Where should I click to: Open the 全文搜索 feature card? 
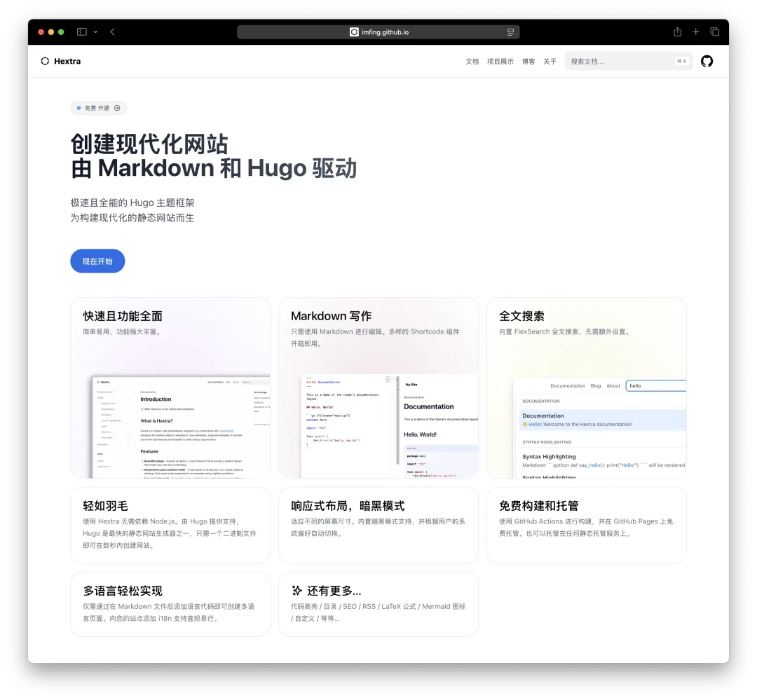[x=587, y=388]
